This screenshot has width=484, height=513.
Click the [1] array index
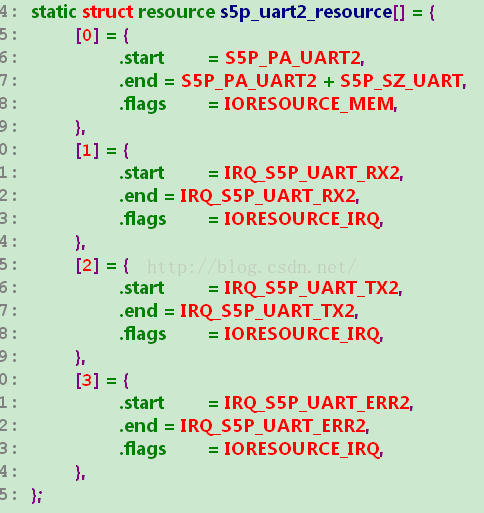[x=88, y=150]
